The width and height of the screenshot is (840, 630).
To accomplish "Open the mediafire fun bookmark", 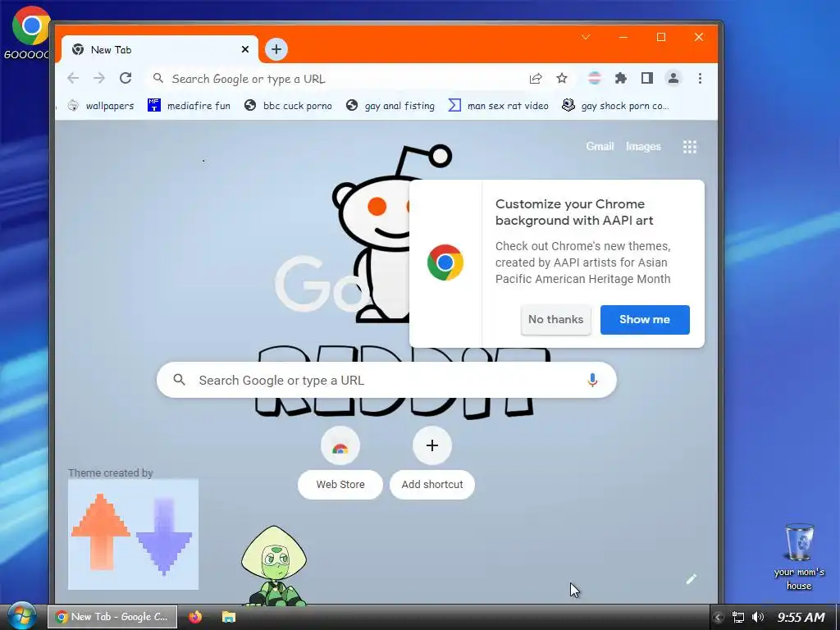I will 189,106.
